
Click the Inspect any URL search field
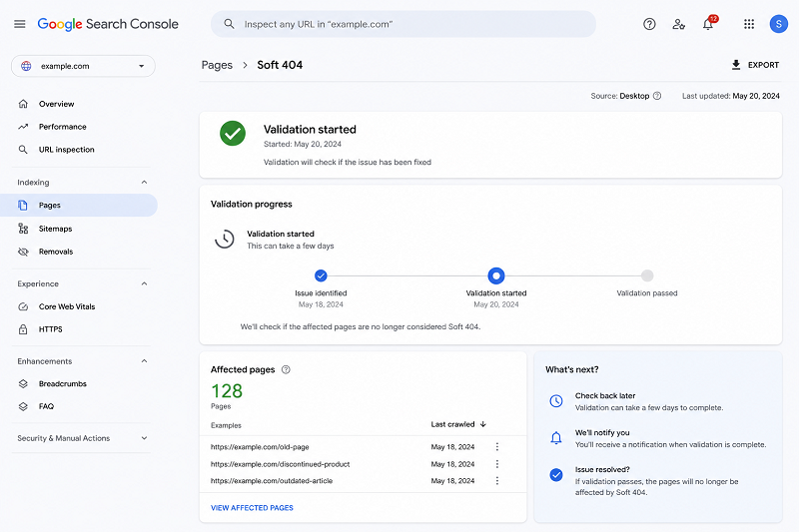point(403,24)
